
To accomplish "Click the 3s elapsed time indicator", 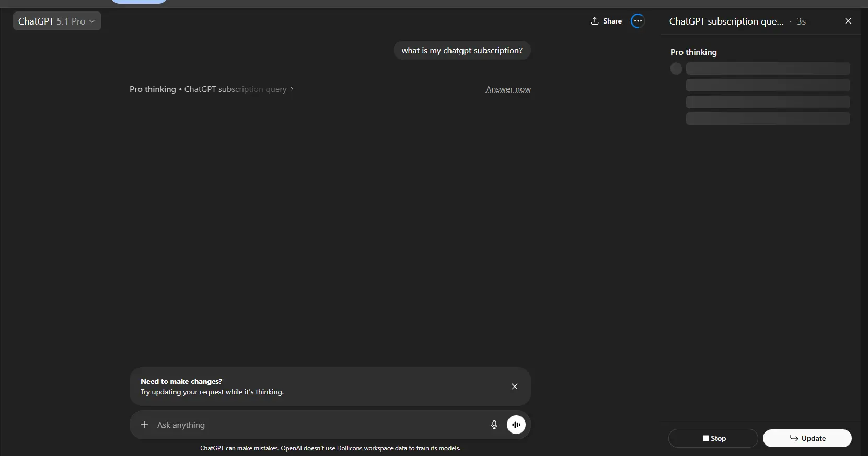I will pyautogui.click(x=801, y=21).
